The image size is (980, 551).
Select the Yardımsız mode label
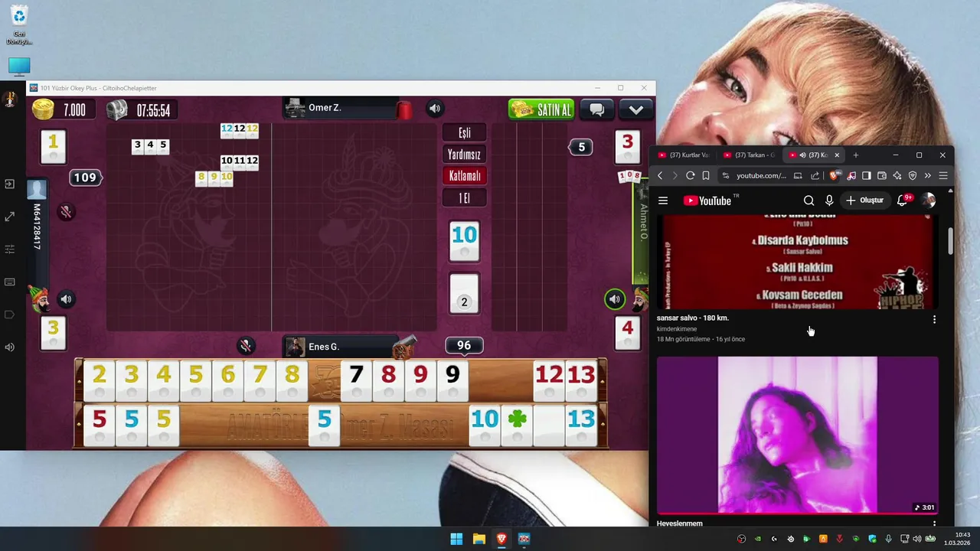tap(464, 155)
